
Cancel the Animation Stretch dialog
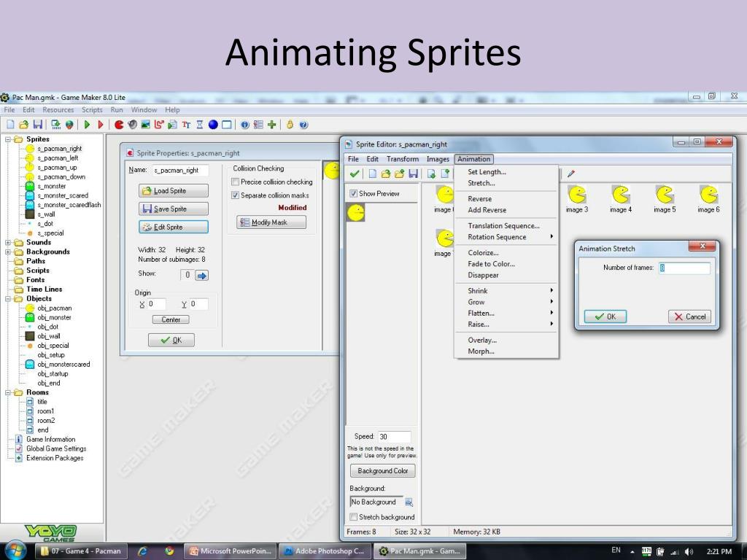coord(689,316)
